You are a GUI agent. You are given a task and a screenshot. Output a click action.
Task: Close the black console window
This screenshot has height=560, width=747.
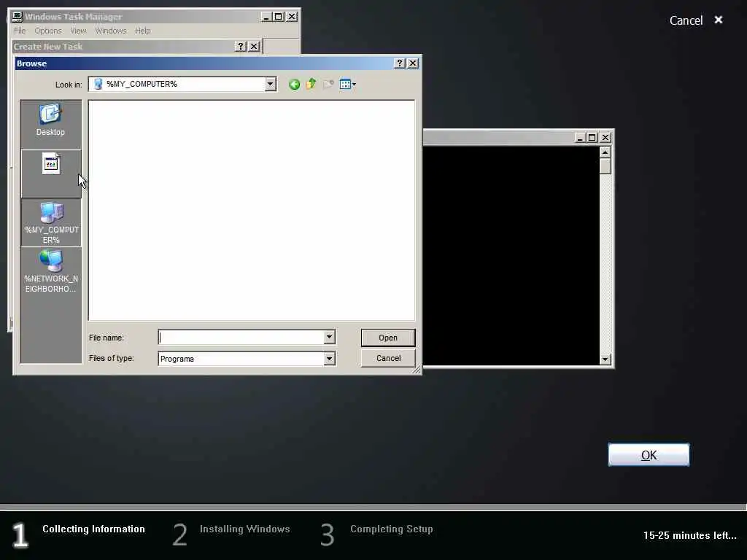[x=605, y=138]
